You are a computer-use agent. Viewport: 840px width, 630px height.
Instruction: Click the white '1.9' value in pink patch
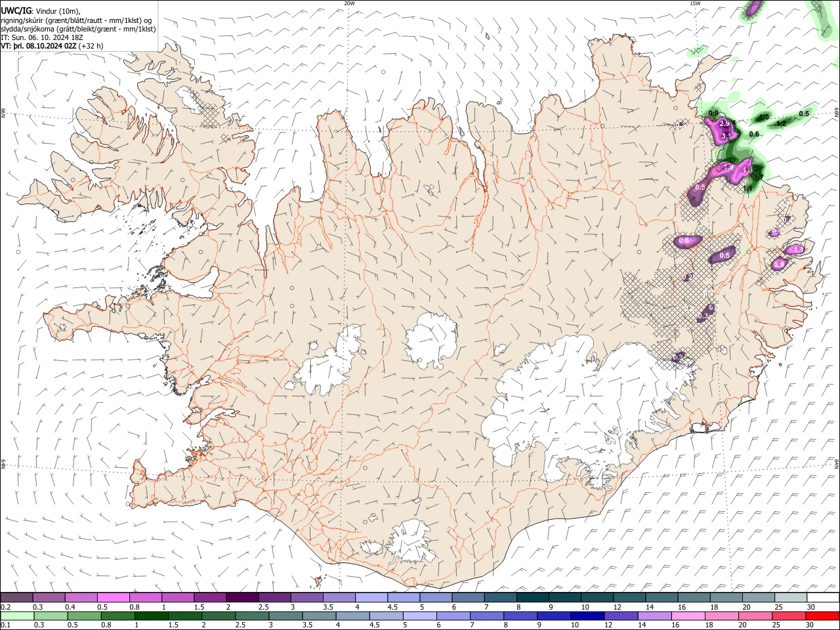point(728,167)
